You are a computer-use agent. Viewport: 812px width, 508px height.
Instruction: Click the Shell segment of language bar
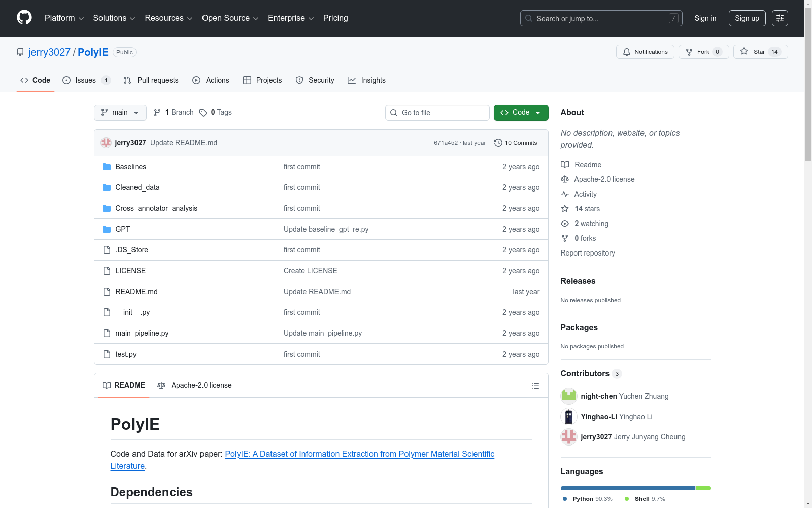(703, 488)
